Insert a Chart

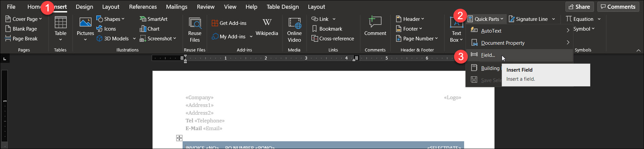(x=150, y=29)
